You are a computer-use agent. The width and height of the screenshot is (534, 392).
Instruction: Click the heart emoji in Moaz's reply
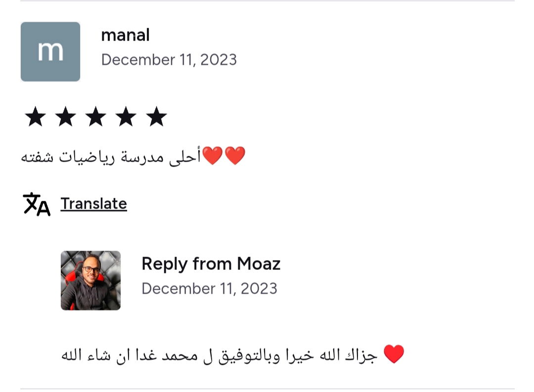pyautogui.click(x=394, y=354)
